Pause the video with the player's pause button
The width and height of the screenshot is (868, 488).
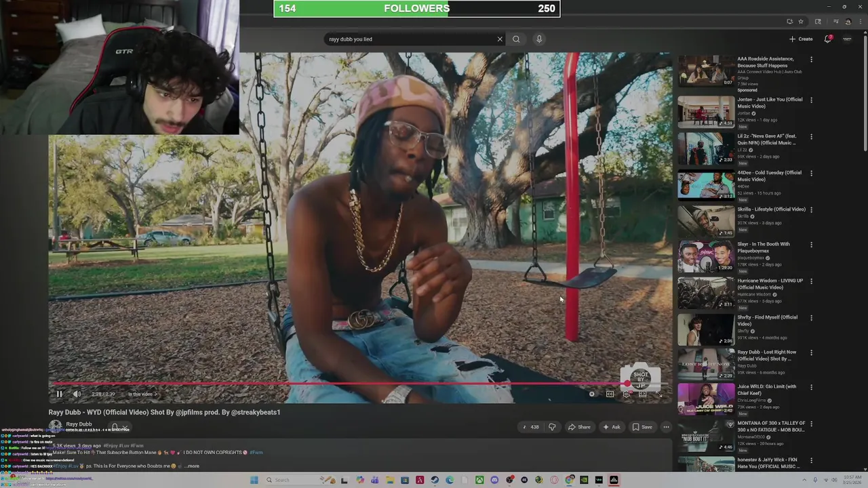point(59,394)
